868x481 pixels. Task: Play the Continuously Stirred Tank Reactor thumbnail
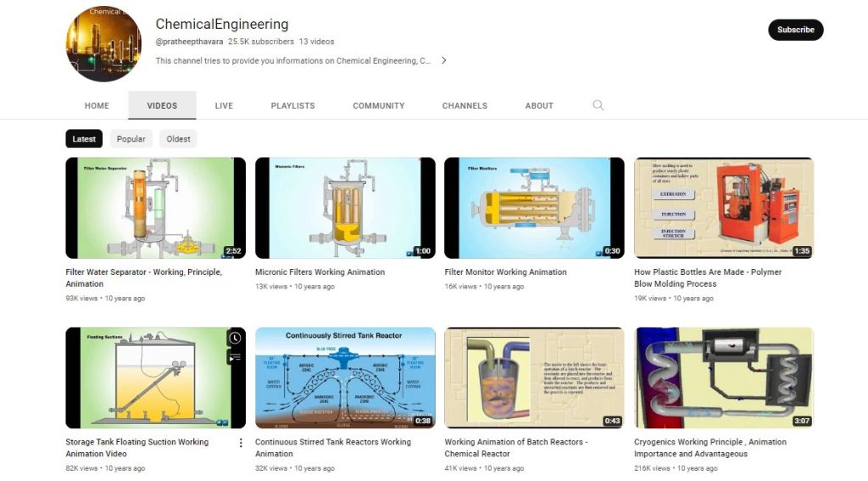pos(345,378)
